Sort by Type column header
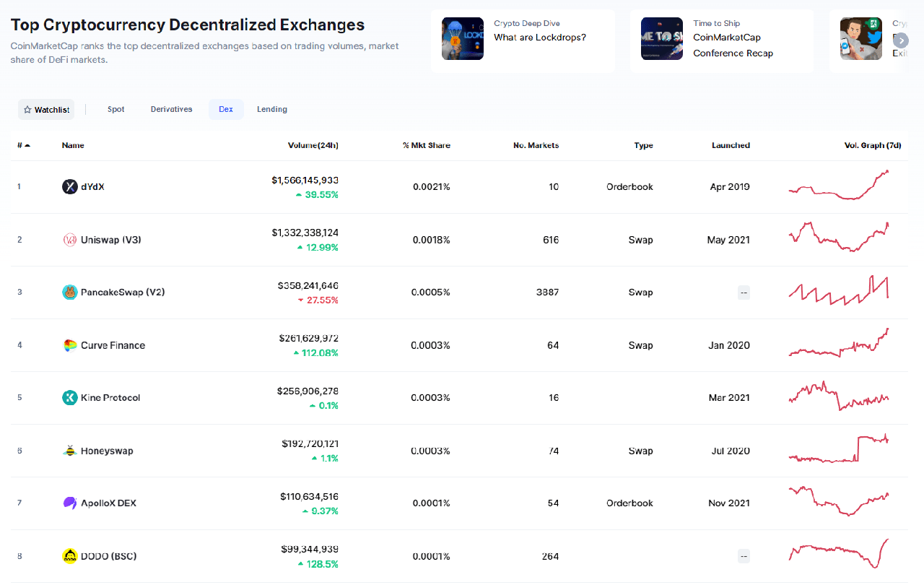This screenshot has height=585, width=924. tap(644, 145)
